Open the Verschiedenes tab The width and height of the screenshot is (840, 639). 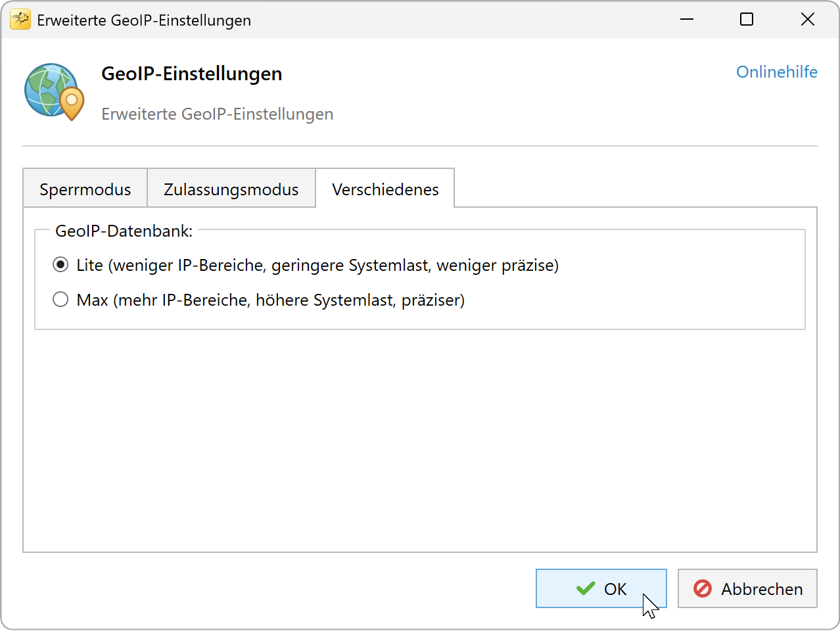[x=385, y=189]
